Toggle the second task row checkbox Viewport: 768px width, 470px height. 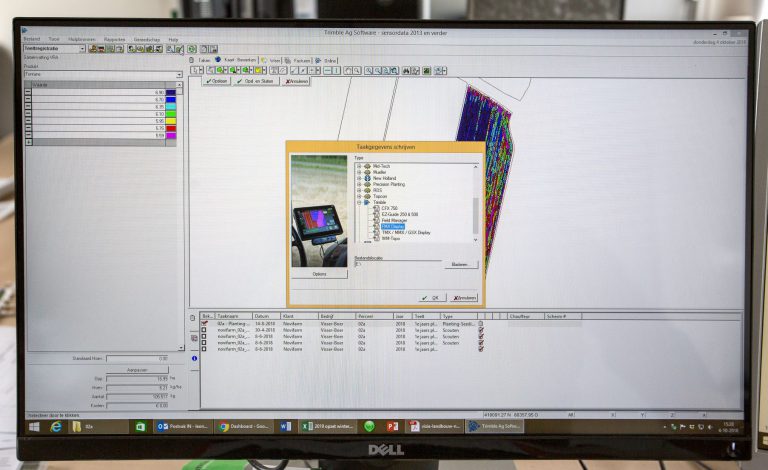[x=206, y=331]
